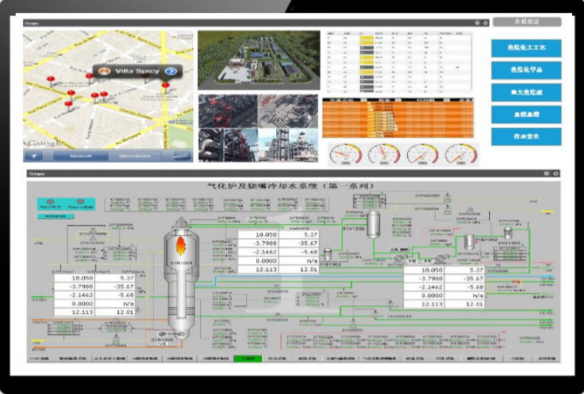Click the middle blue button in right sidebar
This screenshot has height=394, width=584.
(526, 92)
